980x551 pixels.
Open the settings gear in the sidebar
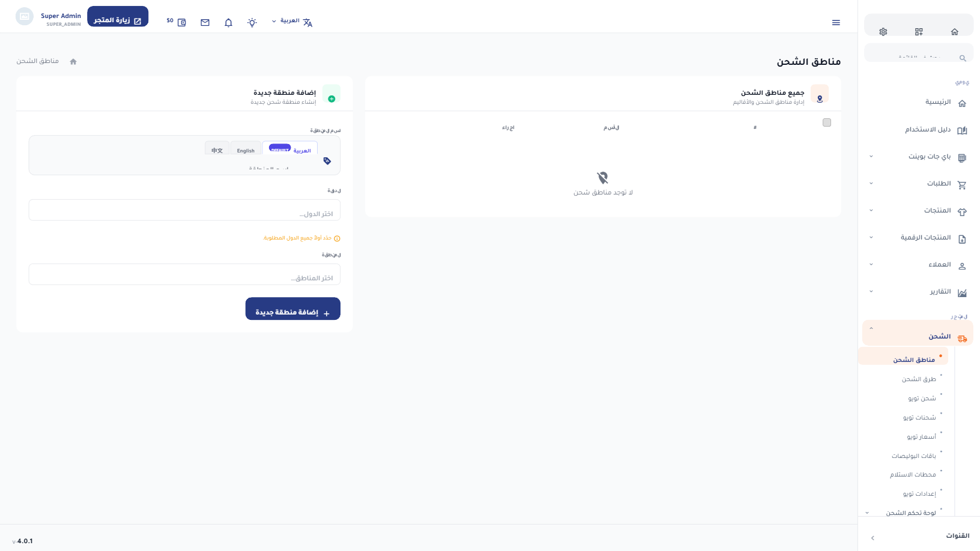(x=883, y=32)
